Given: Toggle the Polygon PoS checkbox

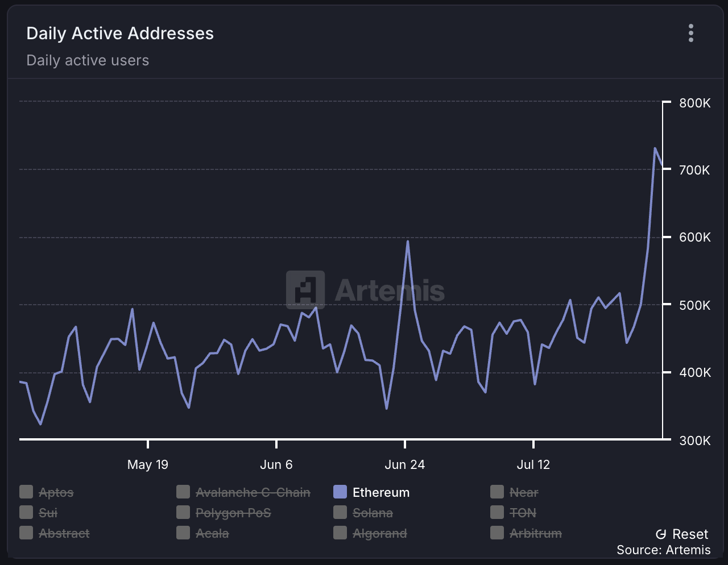Looking at the screenshot, I should tap(183, 512).
